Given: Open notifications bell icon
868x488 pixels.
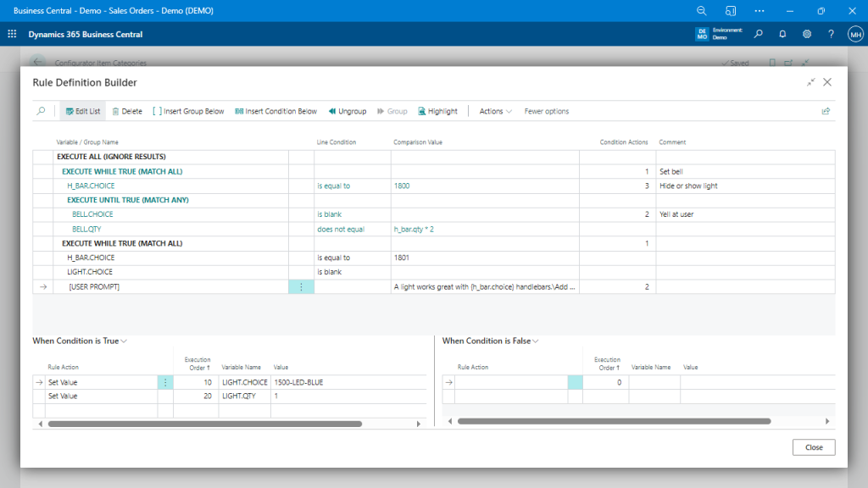Looking at the screenshot, I should click(x=782, y=34).
